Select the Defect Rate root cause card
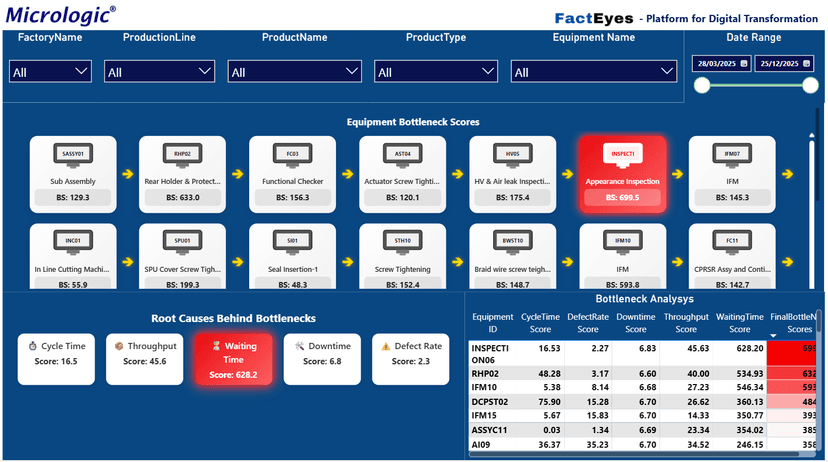The width and height of the screenshot is (828, 462). (411, 359)
